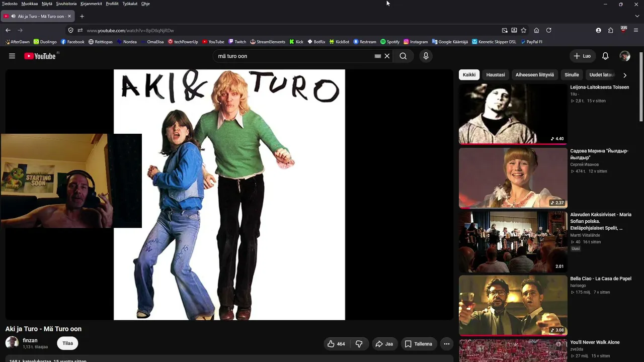Viewport: 644px width, 362px height.
Task: Open the Työkalut menu
Action: [130, 4]
